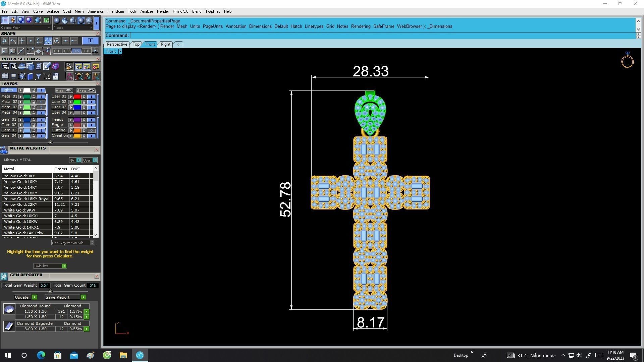Toggle visibility of Cutting layer
Image resolution: width=644 pixels, height=362 pixels.
coord(92,130)
